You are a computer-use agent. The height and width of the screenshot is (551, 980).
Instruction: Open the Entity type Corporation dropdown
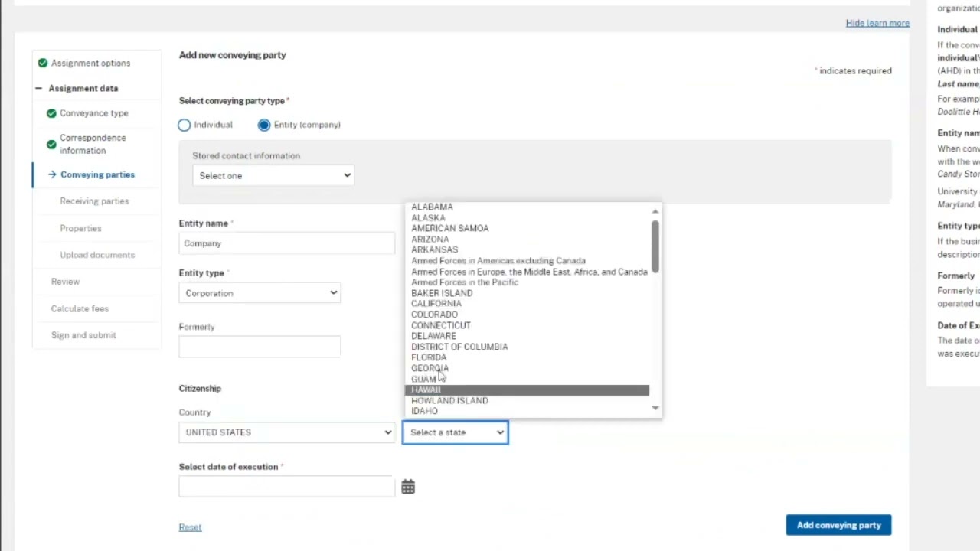point(260,293)
